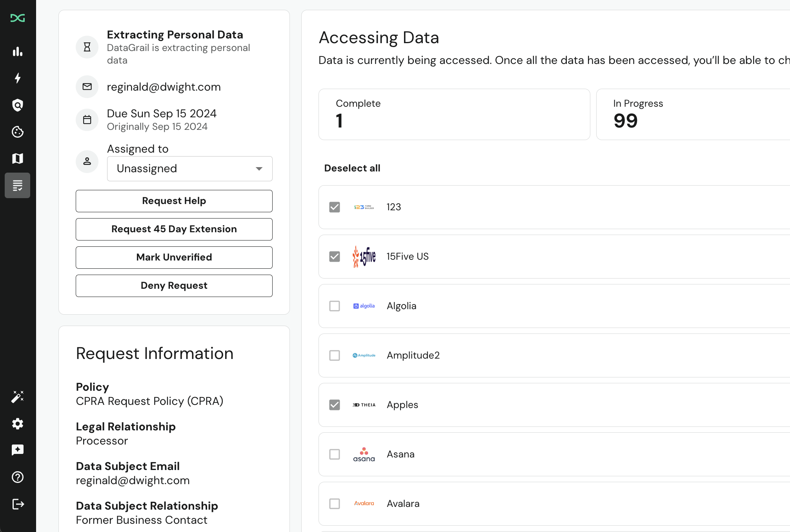Click the Asana row label
Image resolution: width=790 pixels, height=532 pixels.
point(400,454)
